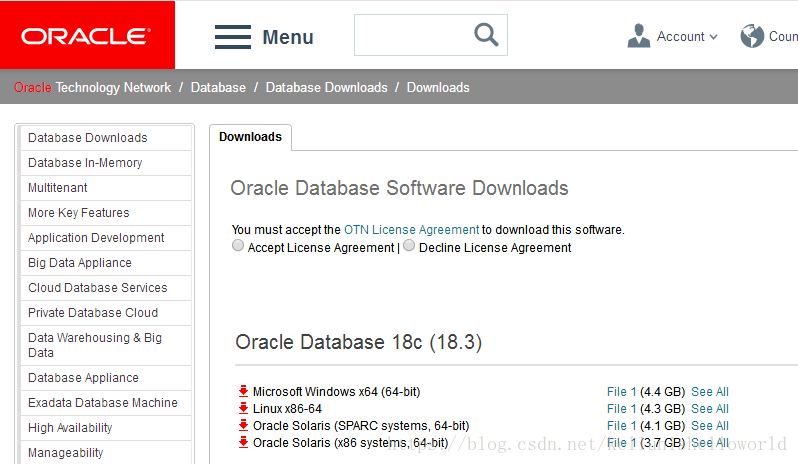Open Database In-Memory in sidebar
Screen dimensions: 798x464
coord(105,163)
